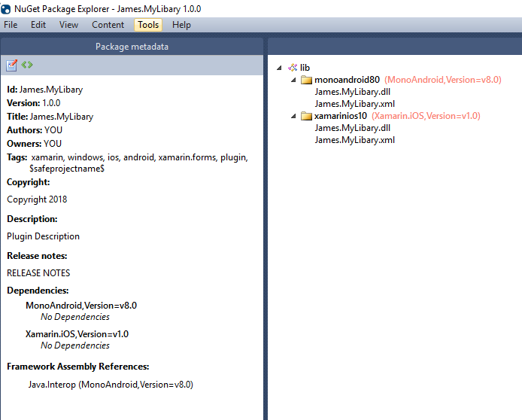Click No Dependencies under Xamarin.iOS
Screen dimensions: 522x420
[75, 345]
